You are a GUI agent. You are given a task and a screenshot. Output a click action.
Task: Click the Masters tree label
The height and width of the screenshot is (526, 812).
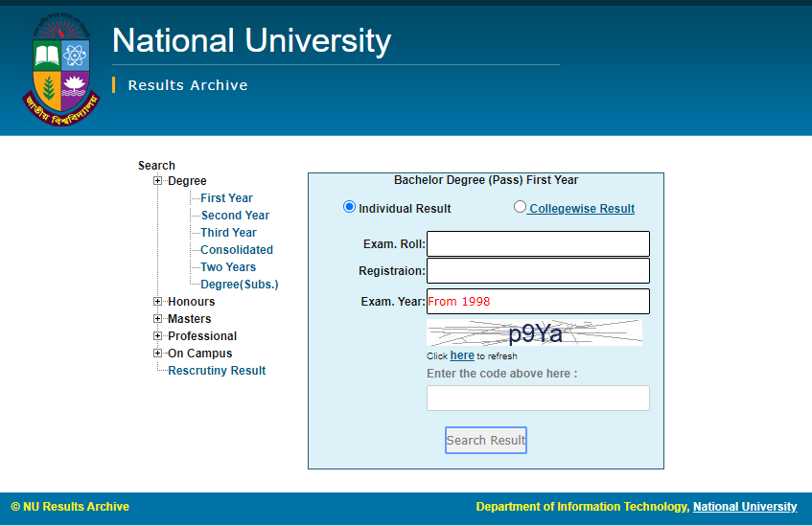(190, 319)
